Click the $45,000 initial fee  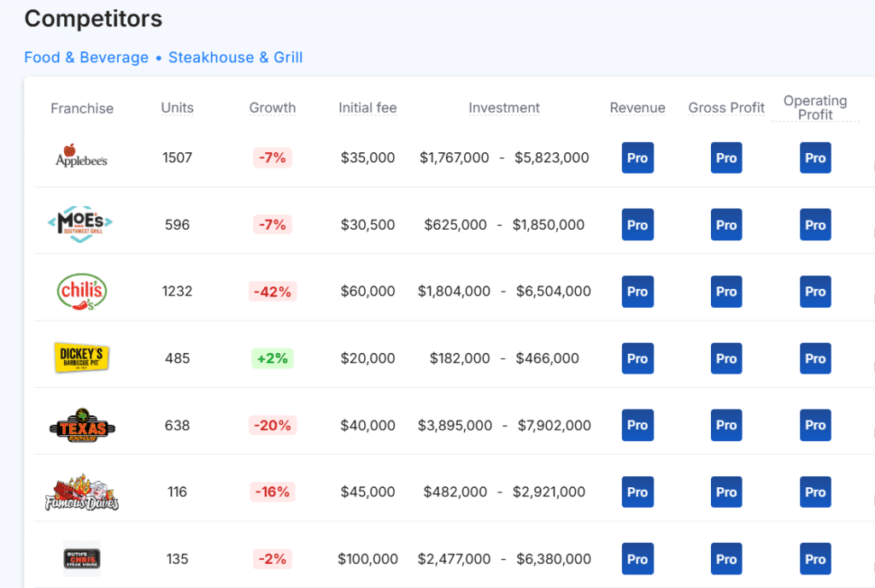point(367,492)
